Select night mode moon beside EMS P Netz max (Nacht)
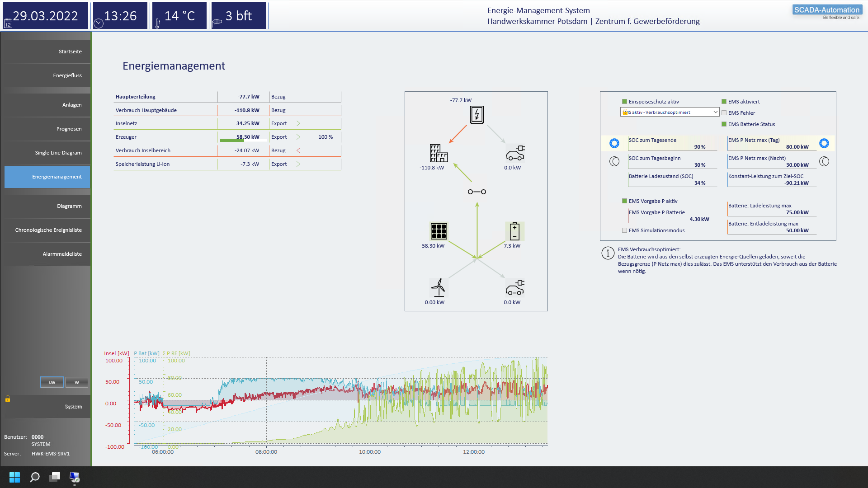The height and width of the screenshot is (488, 868). (x=824, y=161)
